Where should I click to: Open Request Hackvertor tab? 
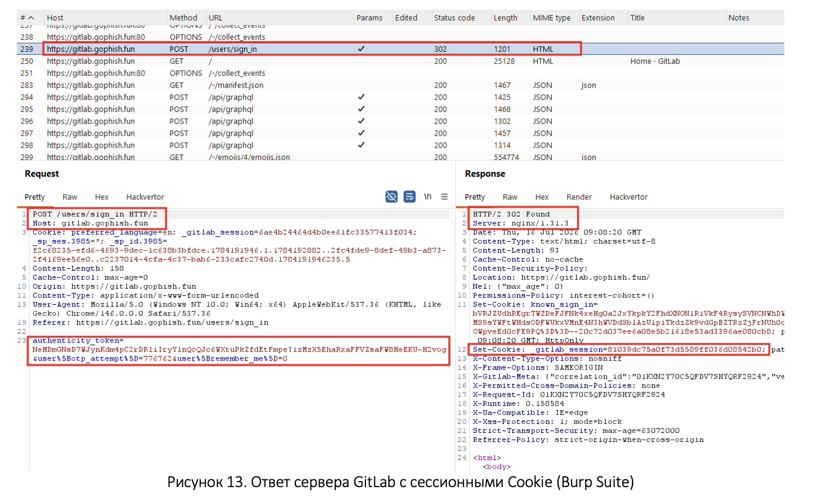[145, 197]
